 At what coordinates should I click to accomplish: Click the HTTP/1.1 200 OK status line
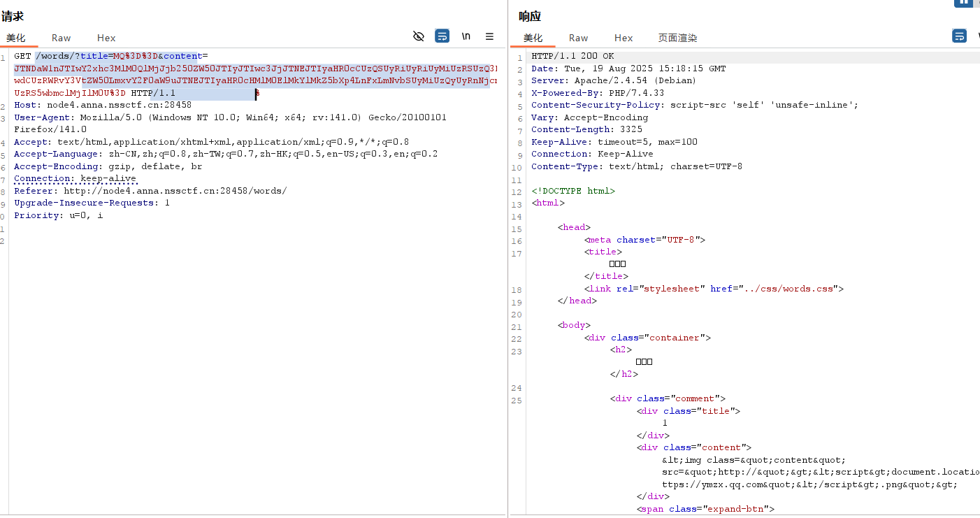coord(572,56)
